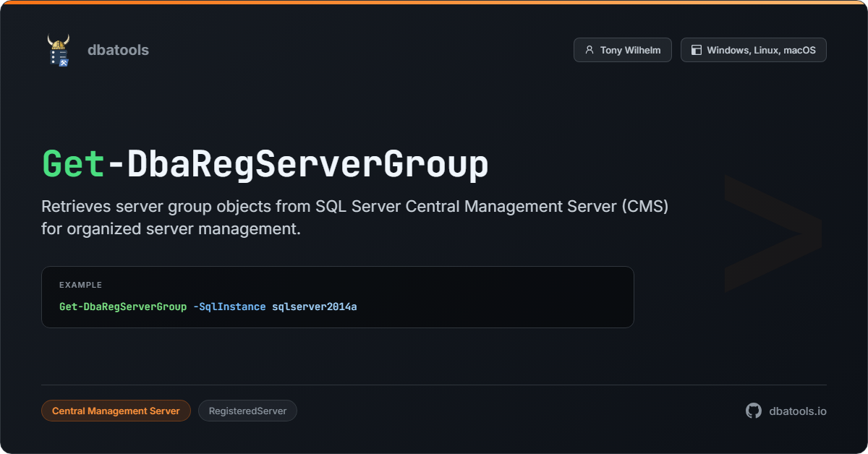Click the person icon beside Tony Wilhelm
The height and width of the screenshot is (454, 868).
click(590, 50)
